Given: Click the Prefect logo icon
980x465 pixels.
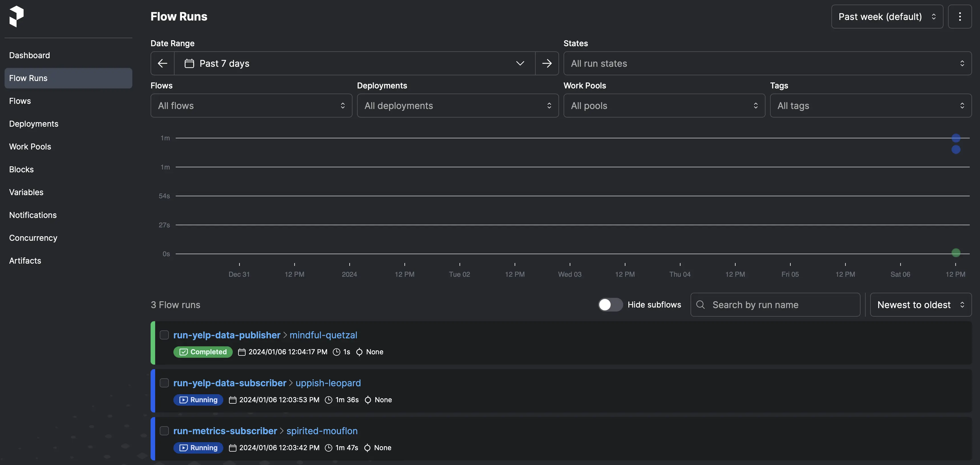Looking at the screenshot, I should [x=16, y=16].
